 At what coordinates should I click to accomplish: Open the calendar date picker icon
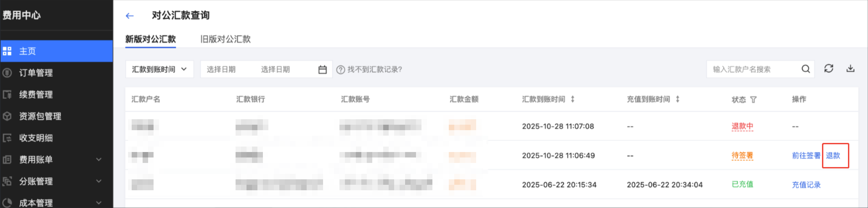pos(323,70)
